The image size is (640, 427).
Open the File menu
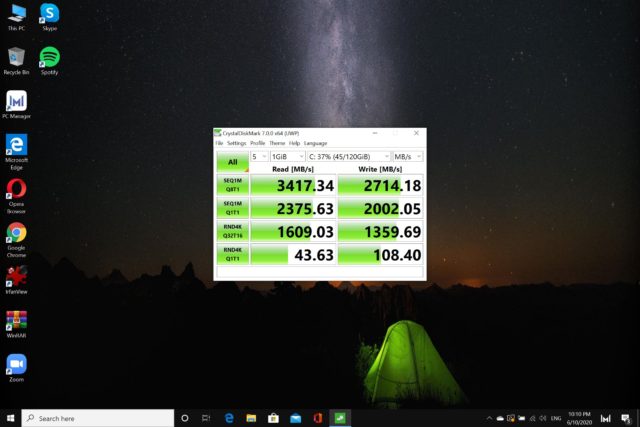click(x=219, y=143)
